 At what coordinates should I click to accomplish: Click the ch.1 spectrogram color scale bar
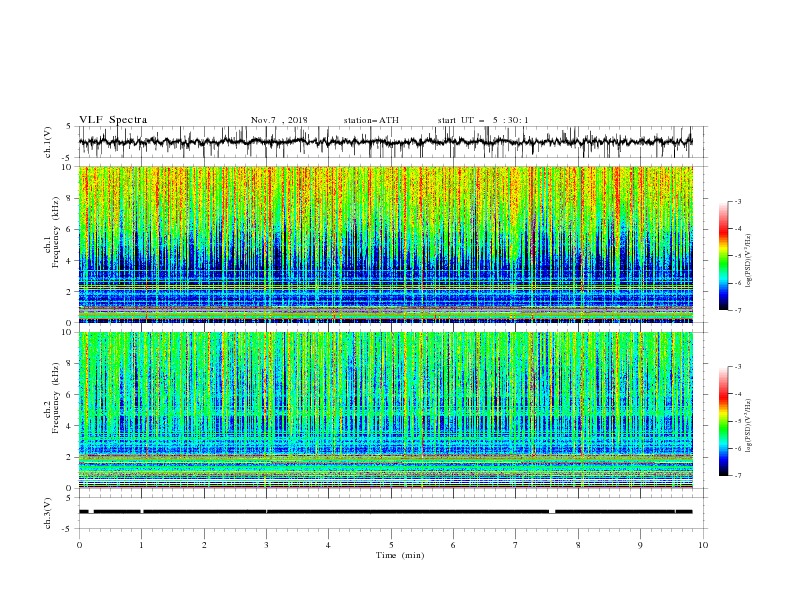(x=723, y=256)
